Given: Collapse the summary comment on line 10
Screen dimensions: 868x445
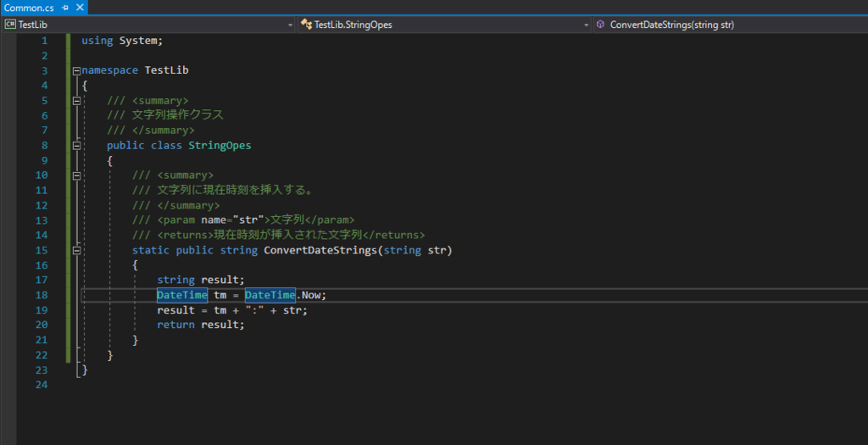Looking at the screenshot, I should coord(76,175).
